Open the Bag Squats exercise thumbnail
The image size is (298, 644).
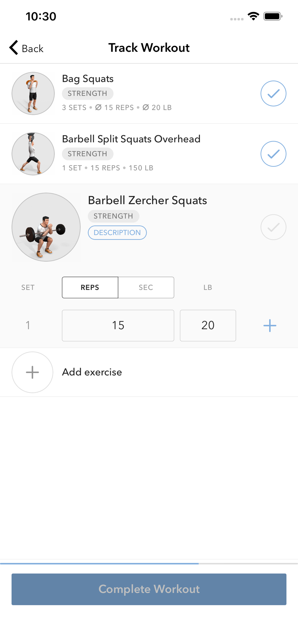tap(33, 93)
